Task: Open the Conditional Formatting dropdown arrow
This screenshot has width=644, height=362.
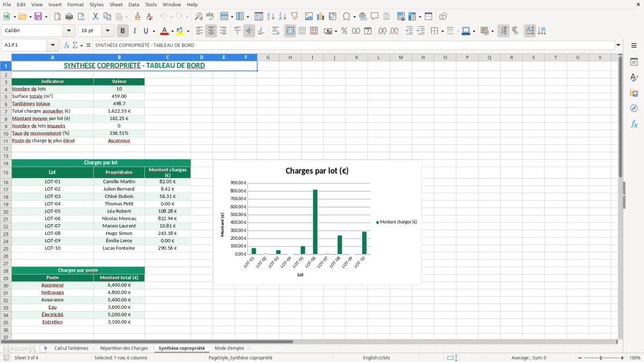Action: 492,31
